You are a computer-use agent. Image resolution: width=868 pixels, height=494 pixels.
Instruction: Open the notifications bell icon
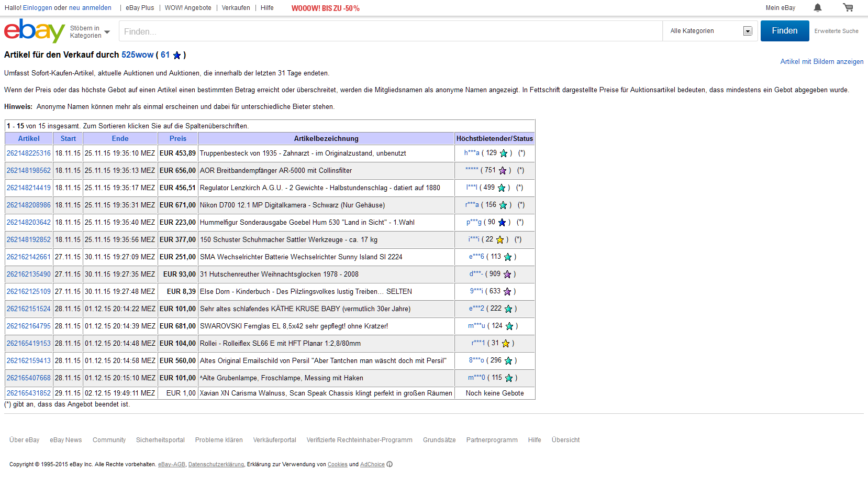818,8
